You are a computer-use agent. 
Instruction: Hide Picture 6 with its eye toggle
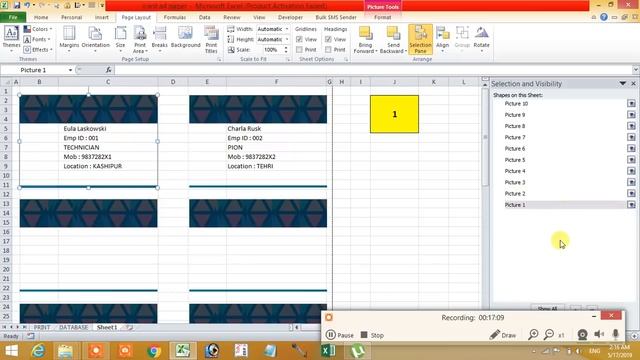pyautogui.click(x=631, y=149)
